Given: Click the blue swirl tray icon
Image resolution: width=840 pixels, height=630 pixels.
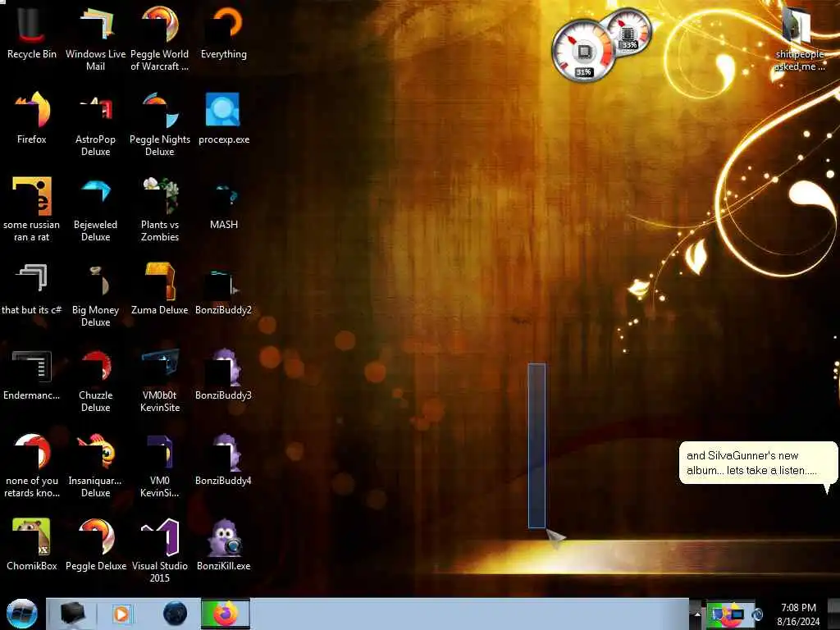Looking at the screenshot, I should (x=758, y=614).
